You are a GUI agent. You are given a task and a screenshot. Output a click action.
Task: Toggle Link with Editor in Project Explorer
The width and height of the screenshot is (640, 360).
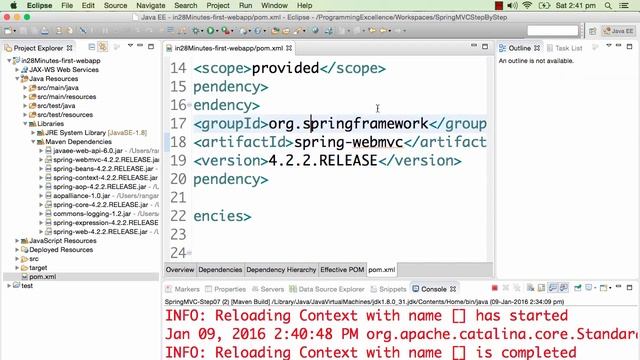click(103, 47)
